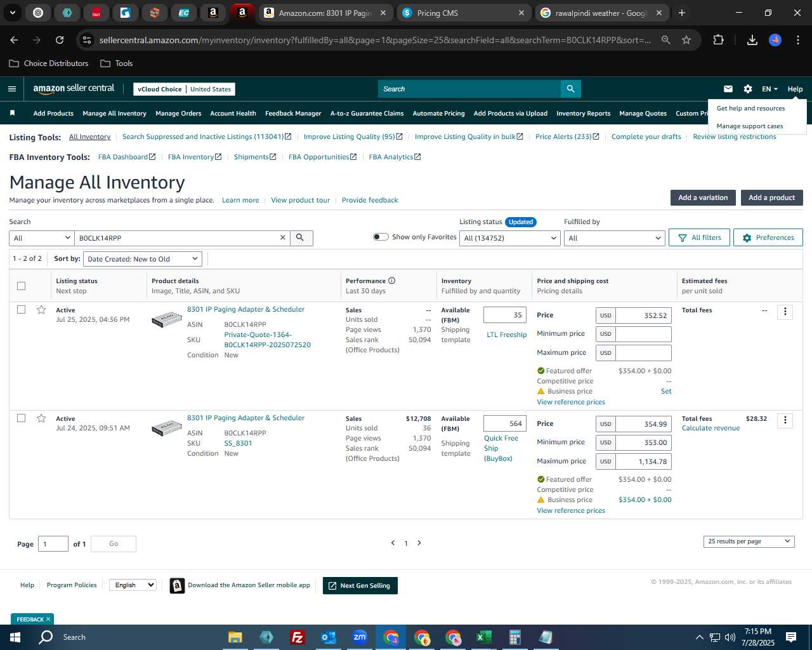Open the browser extensions puzzle icon
Screen dimensions: 812x650
click(x=718, y=40)
